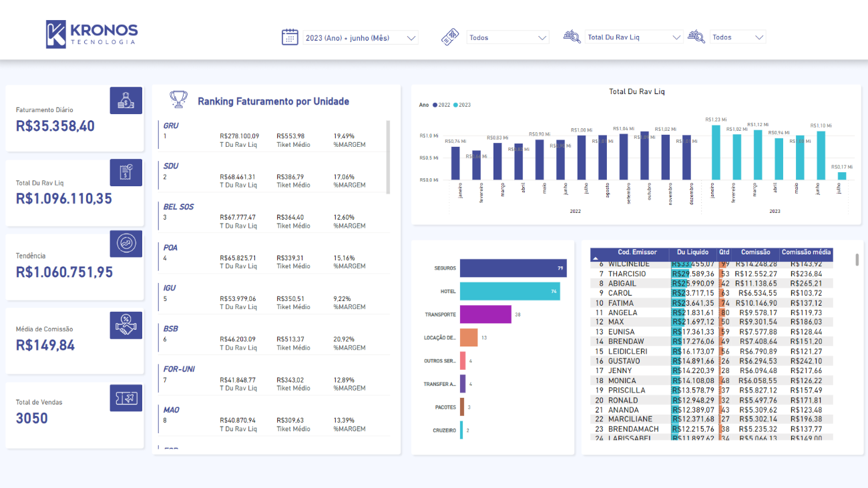The width and height of the screenshot is (868, 488).
Task: Click the handshake percent icon on Média de Comissão card
Action: 126,325
